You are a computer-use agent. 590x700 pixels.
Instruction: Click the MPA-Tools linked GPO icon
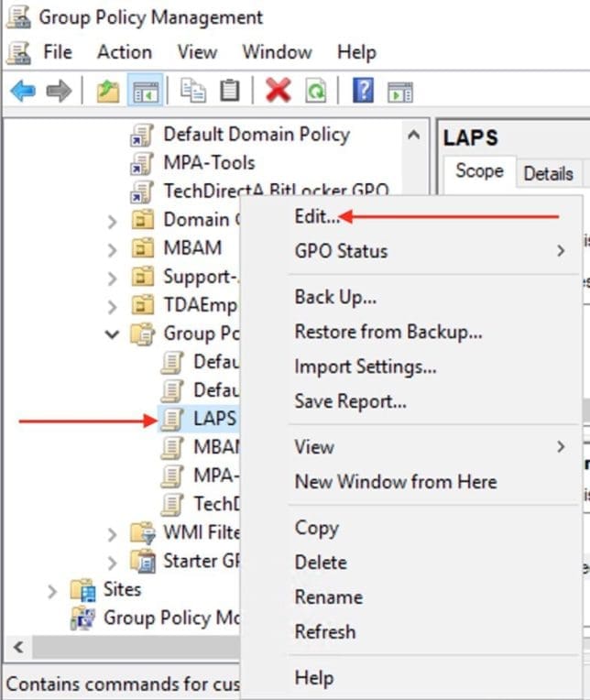pos(142,163)
